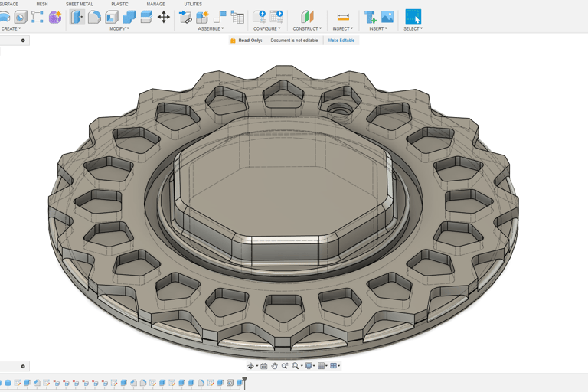588x392 pixels.
Task: Open the UTILITIES tab
Action: [193, 4]
